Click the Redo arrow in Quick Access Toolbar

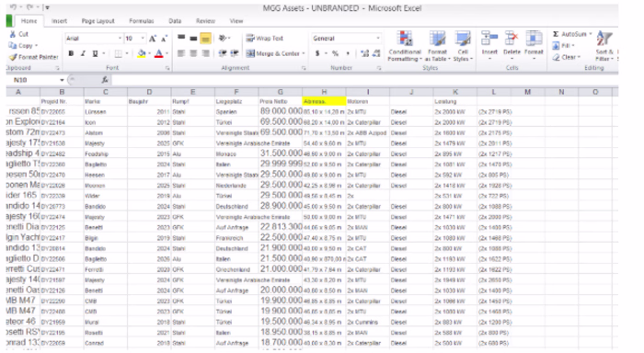click(x=29, y=7)
